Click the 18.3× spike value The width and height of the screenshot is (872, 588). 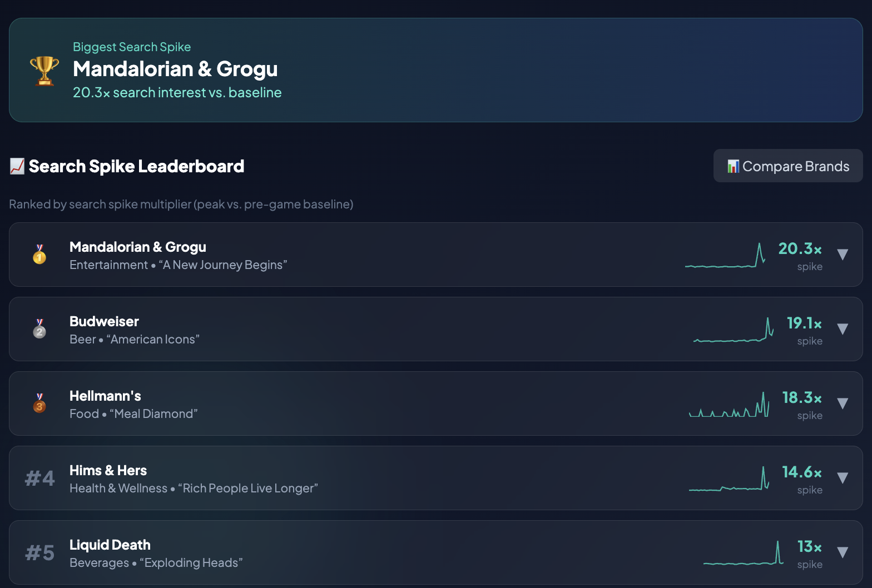pyautogui.click(x=802, y=397)
